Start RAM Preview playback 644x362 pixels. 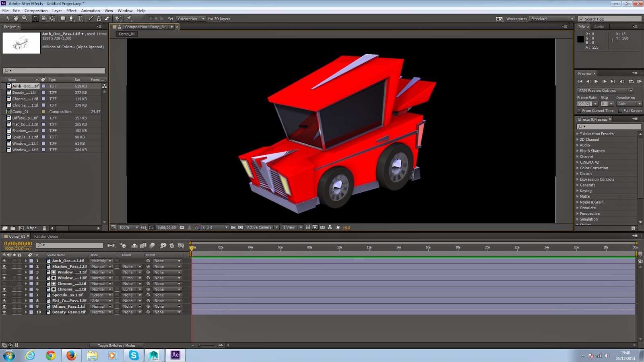coord(639,81)
